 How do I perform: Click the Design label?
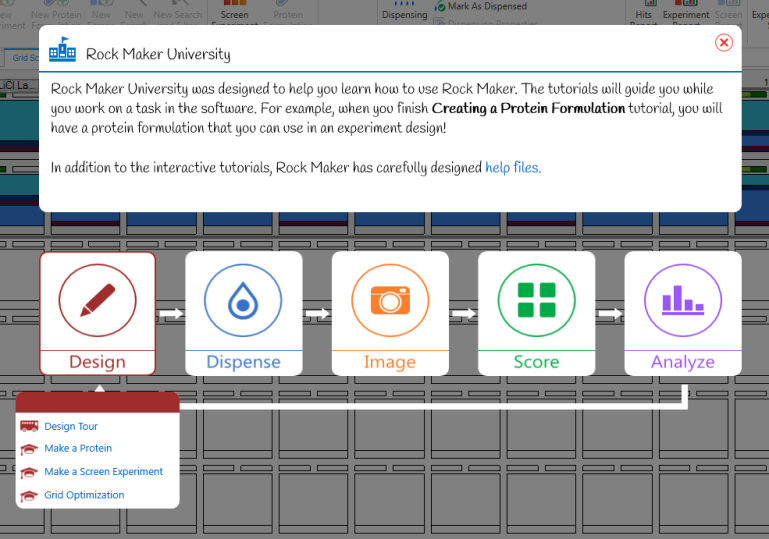click(98, 362)
